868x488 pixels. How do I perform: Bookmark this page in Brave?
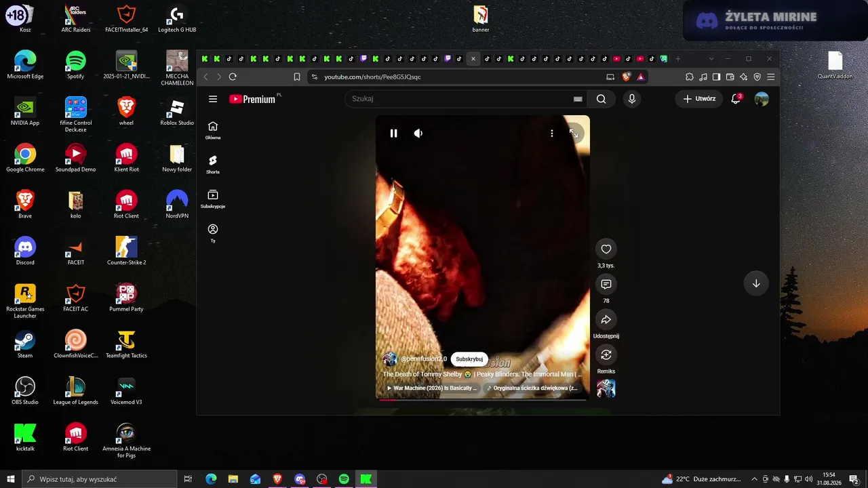(297, 77)
